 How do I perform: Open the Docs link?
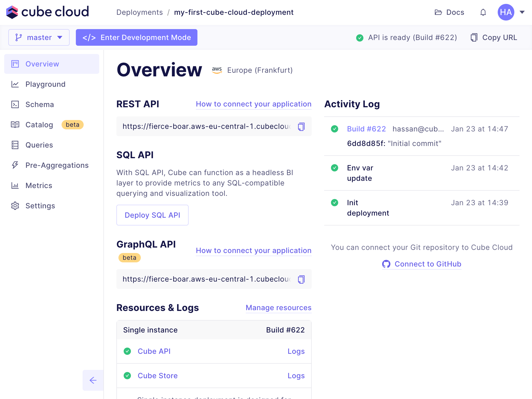click(x=449, y=12)
